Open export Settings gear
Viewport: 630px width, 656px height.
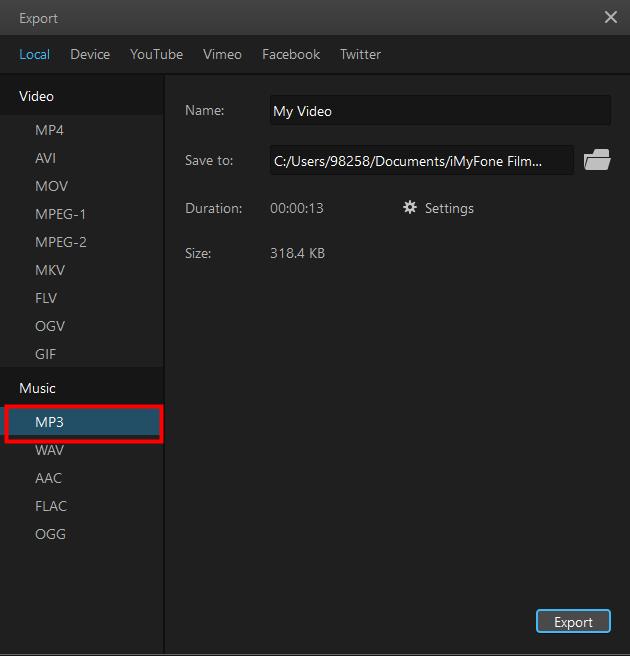point(438,208)
